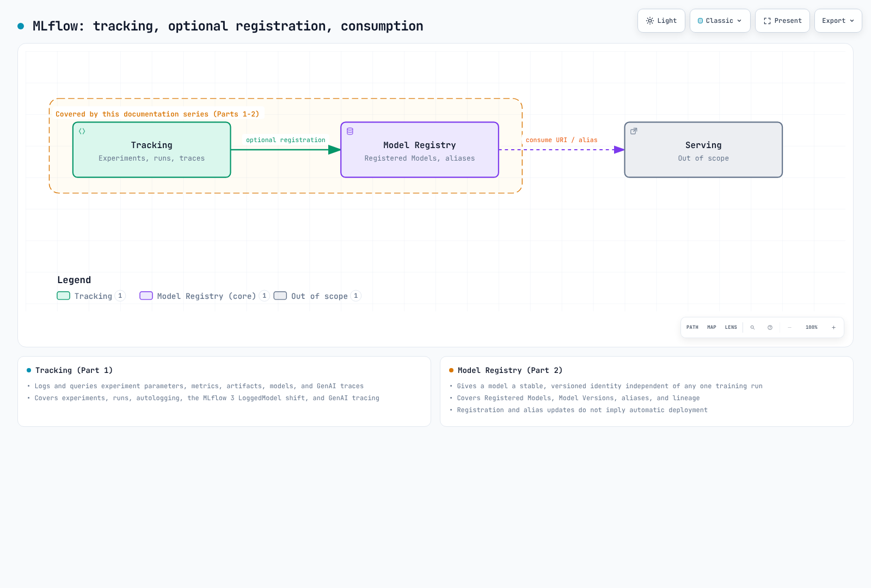This screenshot has width=871, height=588.
Task: Click 'Covers experiments, runs, autologging' bullet
Action: (207, 398)
